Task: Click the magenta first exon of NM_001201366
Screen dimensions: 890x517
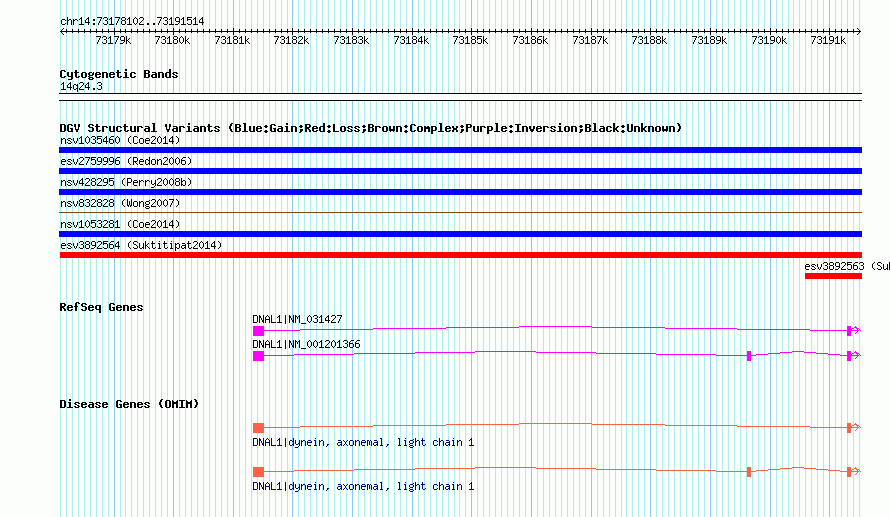Action: click(258, 356)
